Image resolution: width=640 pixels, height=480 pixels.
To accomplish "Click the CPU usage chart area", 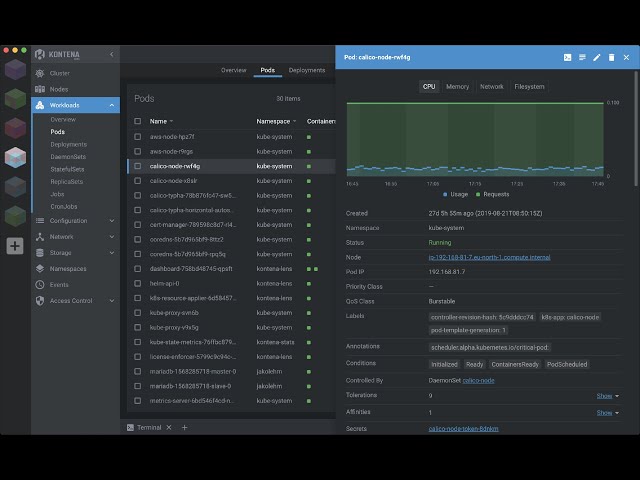I will coord(475,140).
